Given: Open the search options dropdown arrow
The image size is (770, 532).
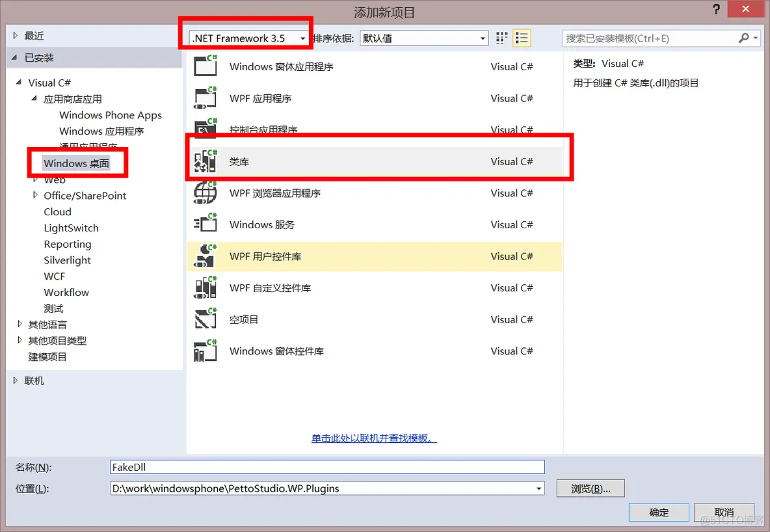Looking at the screenshot, I should click(x=756, y=38).
